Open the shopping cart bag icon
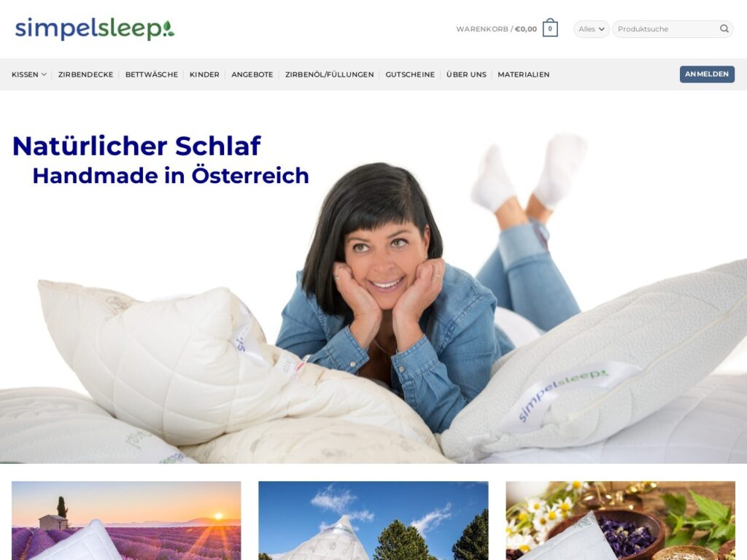This screenshot has width=747, height=560. click(x=550, y=28)
